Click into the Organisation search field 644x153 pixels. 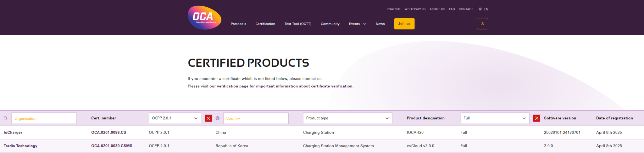tap(44, 118)
